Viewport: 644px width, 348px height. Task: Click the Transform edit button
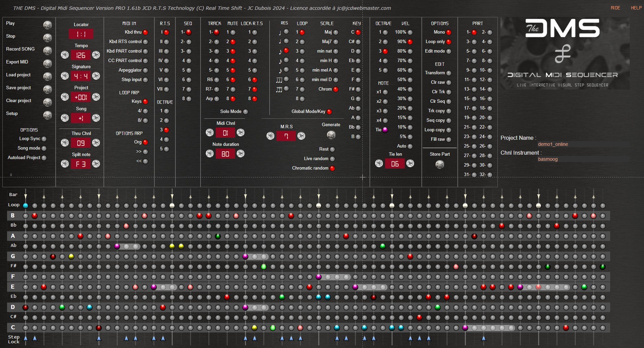click(x=449, y=73)
